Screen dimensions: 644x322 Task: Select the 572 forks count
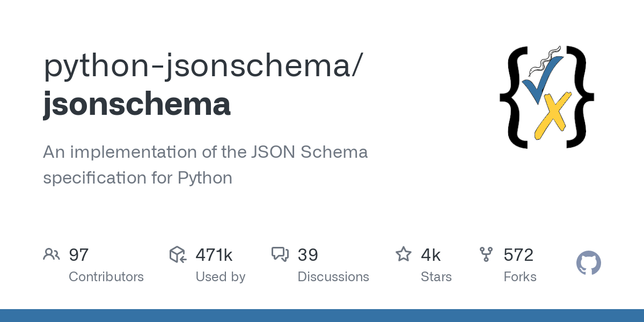click(518, 255)
